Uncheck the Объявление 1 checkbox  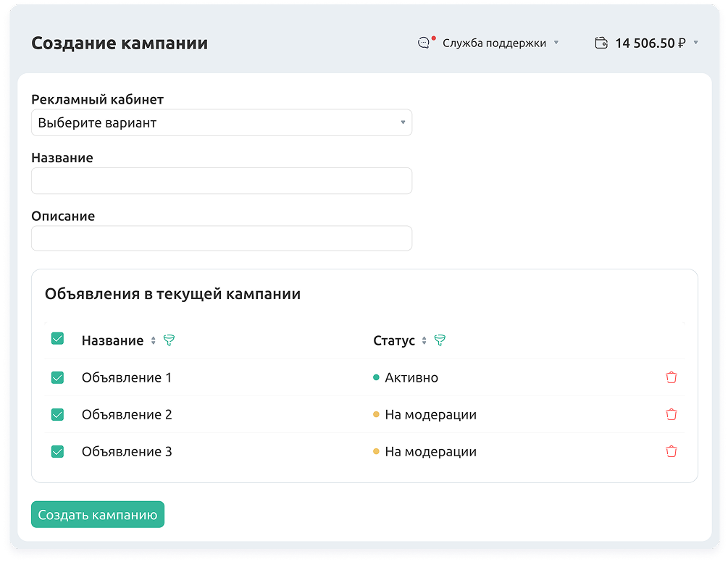57,377
